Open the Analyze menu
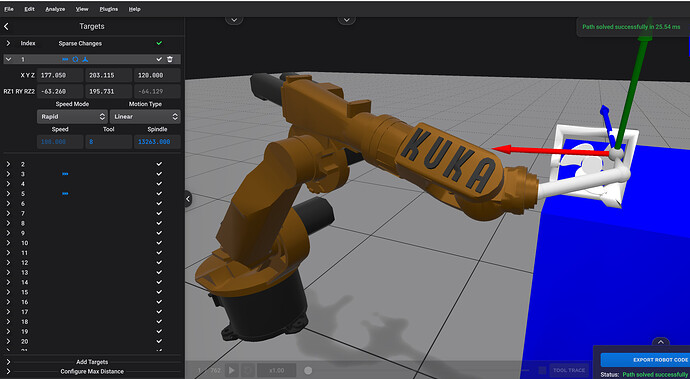The image size is (690, 379). click(x=55, y=9)
